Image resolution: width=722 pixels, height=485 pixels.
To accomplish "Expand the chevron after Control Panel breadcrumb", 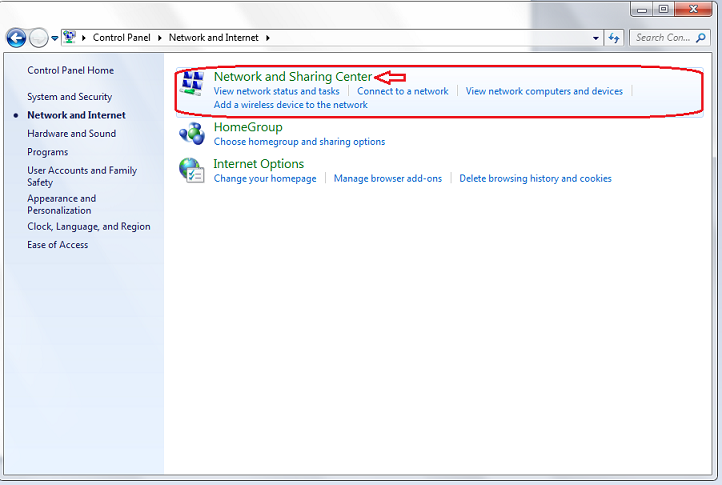I will coord(160,38).
